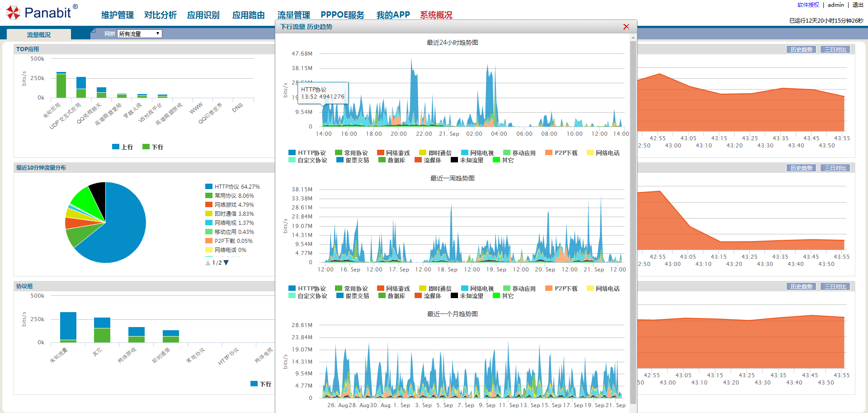Toggle 其它 in the 24-hour chart legend
This screenshot has width=868, height=413.
click(x=503, y=160)
